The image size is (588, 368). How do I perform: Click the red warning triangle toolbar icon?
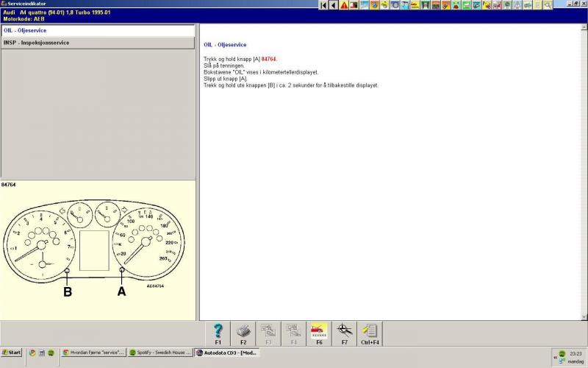click(344, 5)
